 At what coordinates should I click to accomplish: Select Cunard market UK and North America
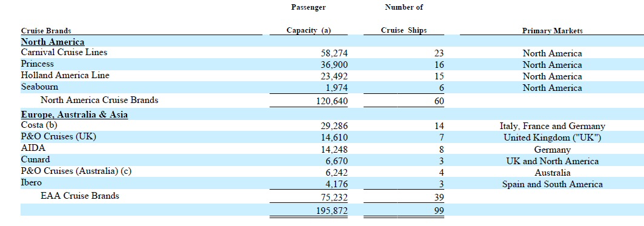[x=552, y=161]
